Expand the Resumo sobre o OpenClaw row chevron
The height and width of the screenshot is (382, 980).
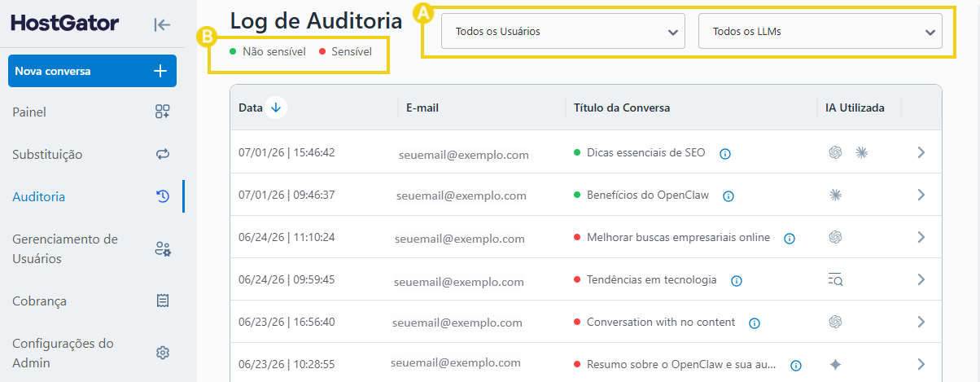pyautogui.click(x=921, y=364)
